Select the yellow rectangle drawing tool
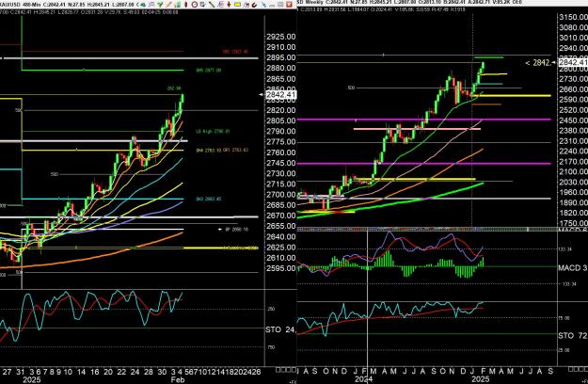The height and width of the screenshot is (384, 588). click(x=237, y=5)
